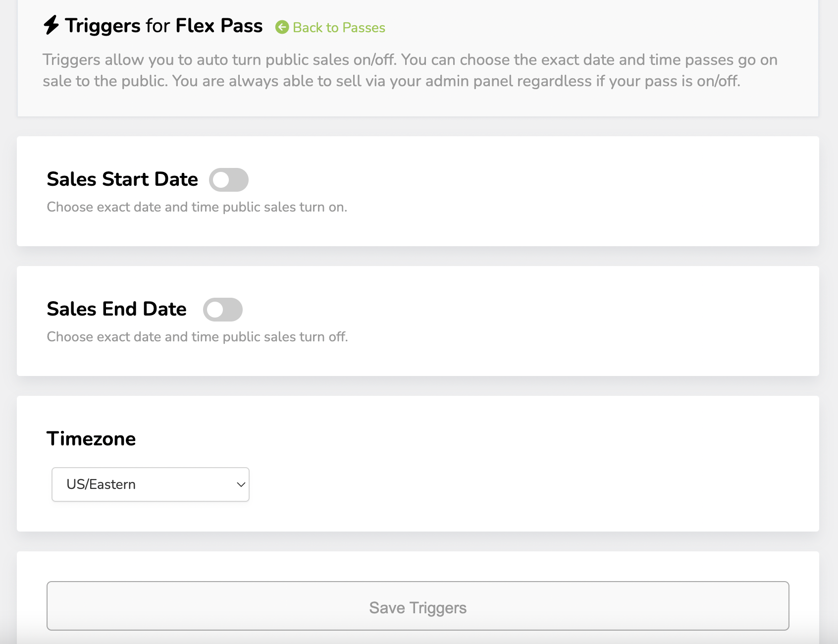Turn on the Sales End Date switch
Image resolution: width=838 pixels, height=644 pixels.
click(x=222, y=310)
